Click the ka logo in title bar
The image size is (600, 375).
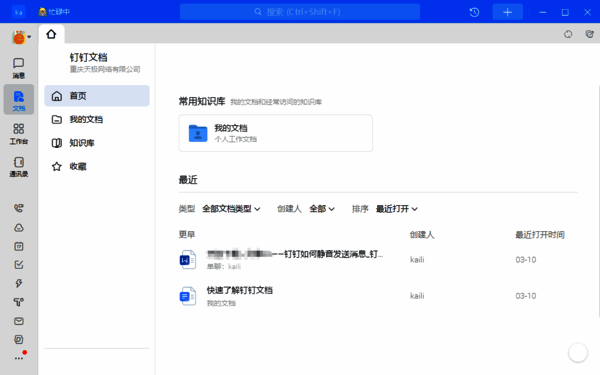tap(19, 12)
